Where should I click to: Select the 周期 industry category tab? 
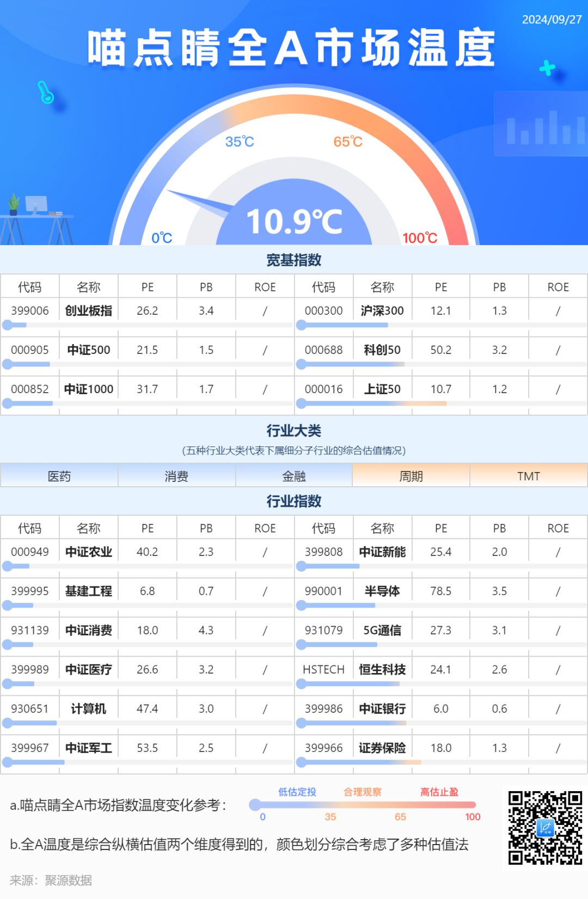coord(411,476)
